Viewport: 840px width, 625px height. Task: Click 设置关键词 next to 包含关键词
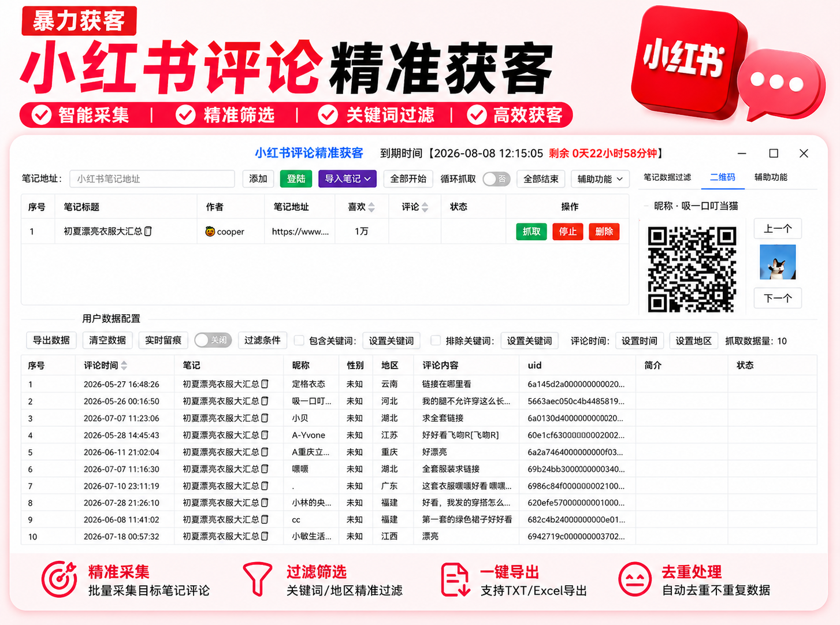coord(391,341)
